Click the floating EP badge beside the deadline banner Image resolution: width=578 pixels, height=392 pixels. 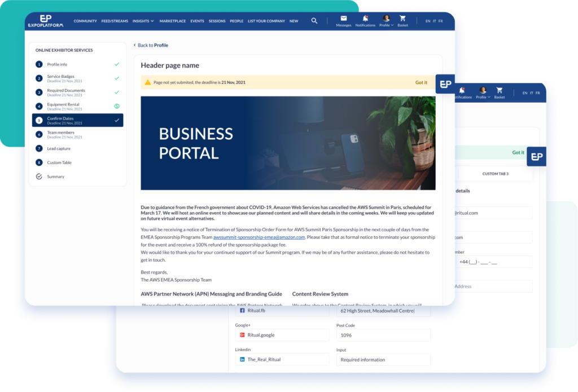(445, 84)
